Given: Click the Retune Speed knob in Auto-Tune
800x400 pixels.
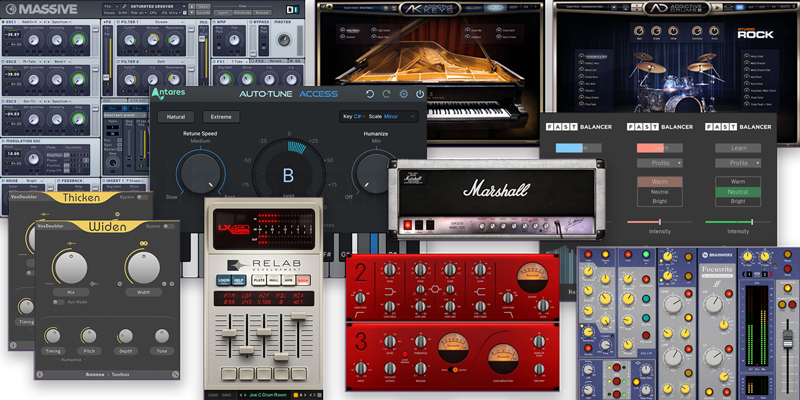Looking at the screenshot, I should 200,173.
